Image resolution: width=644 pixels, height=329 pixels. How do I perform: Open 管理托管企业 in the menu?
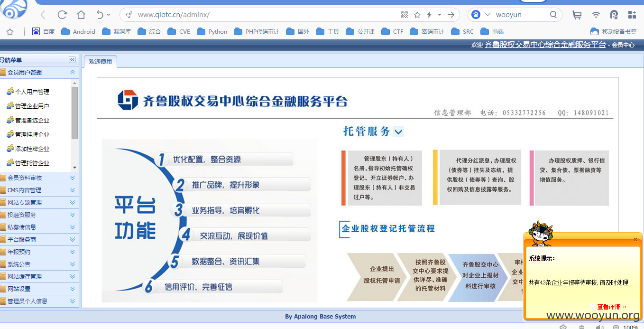pos(32,163)
